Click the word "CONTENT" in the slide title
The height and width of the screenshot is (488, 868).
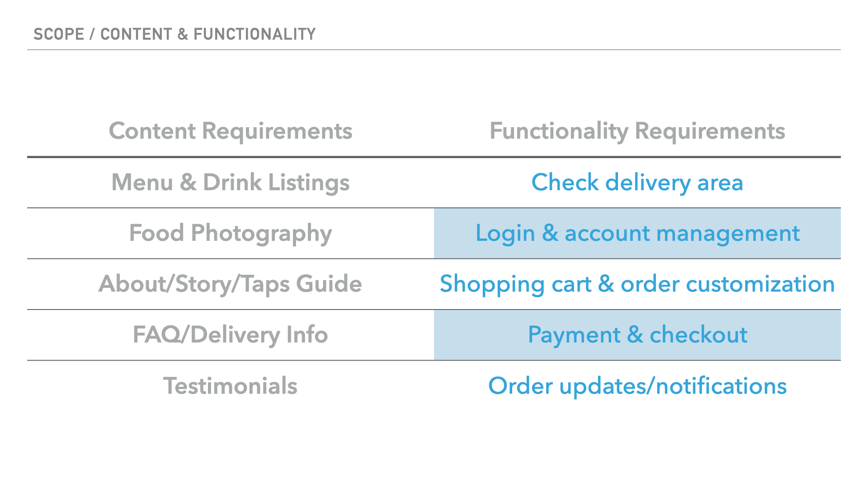[x=136, y=34]
